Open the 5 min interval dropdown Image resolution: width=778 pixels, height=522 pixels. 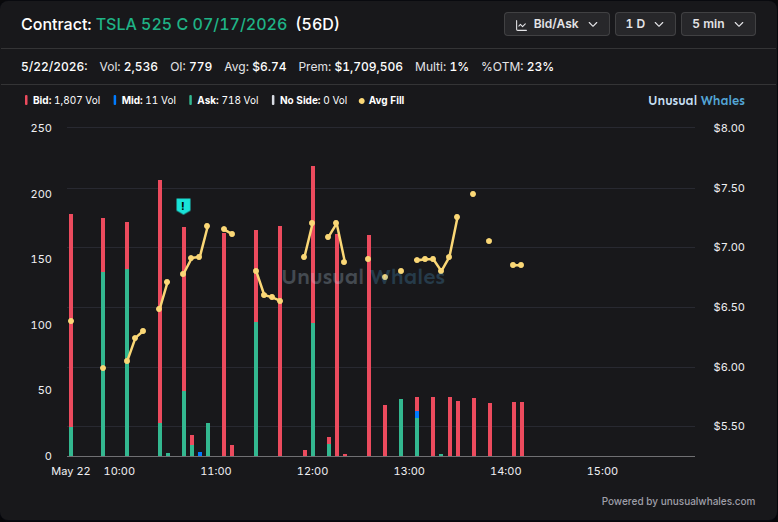[718, 24]
